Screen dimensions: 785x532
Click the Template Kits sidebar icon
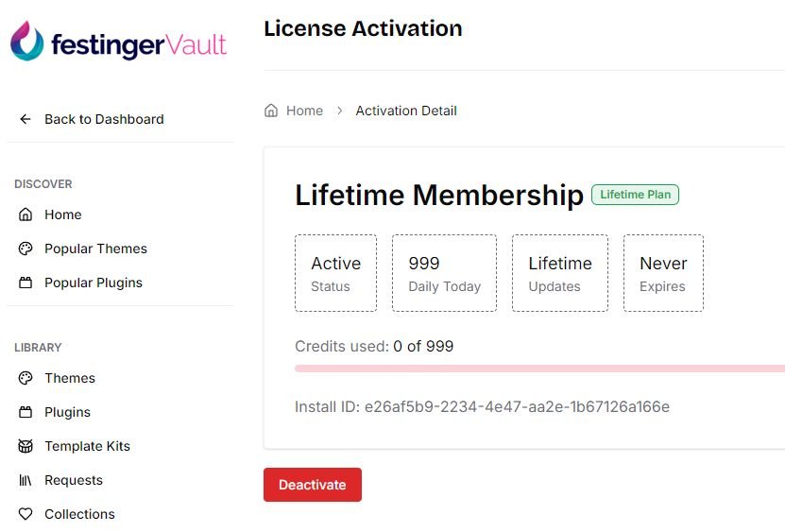tap(26, 446)
